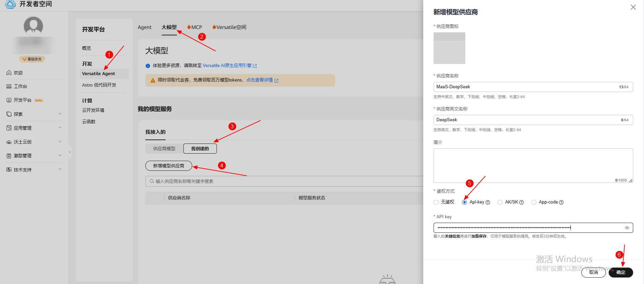
Task: Switch to the Versatile空间 tab
Action: [229, 27]
